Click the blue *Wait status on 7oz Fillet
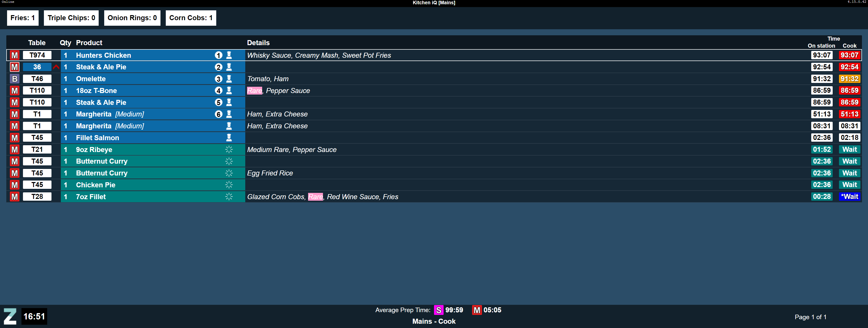868x328 pixels. point(849,196)
